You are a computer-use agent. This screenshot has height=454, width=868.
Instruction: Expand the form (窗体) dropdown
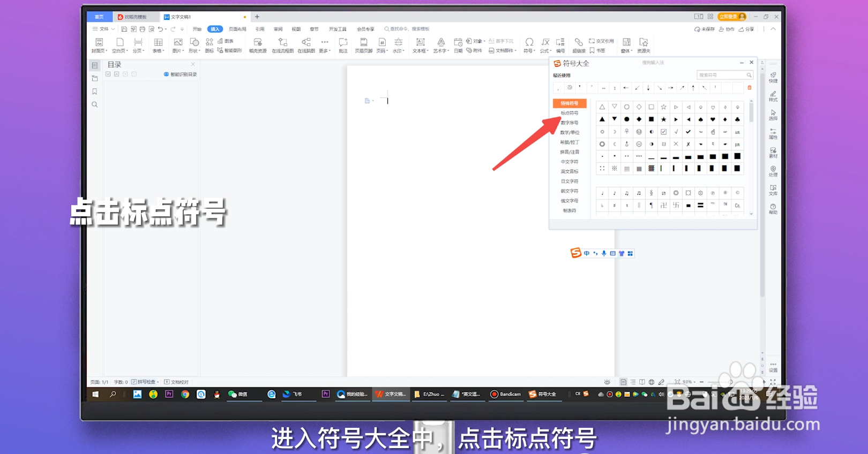(626, 46)
